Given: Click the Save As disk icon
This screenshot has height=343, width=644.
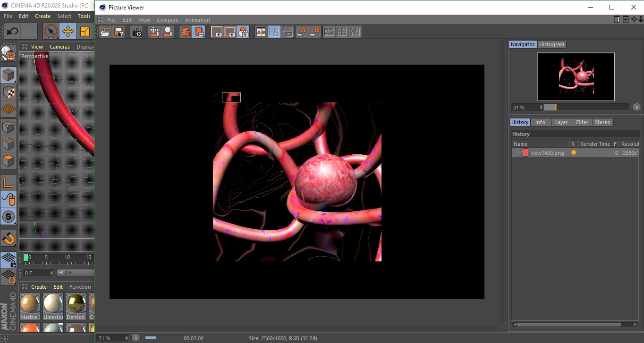Looking at the screenshot, I should (119, 32).
